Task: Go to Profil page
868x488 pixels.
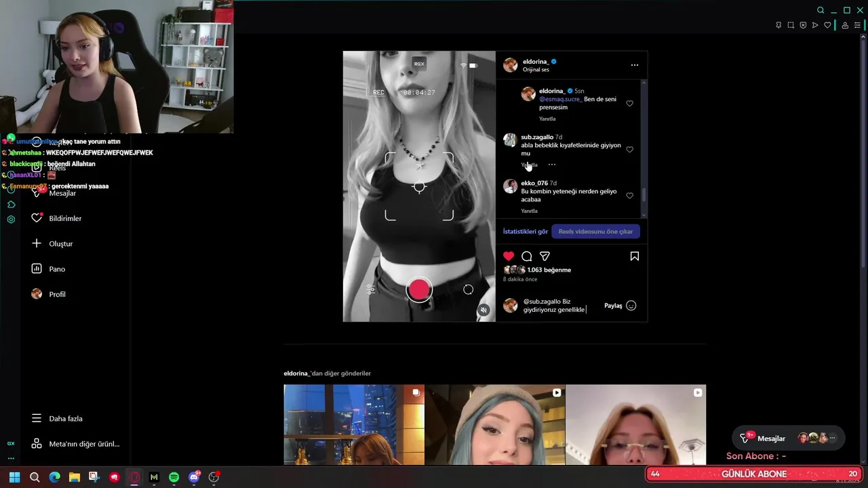Action: pos(49,294)
